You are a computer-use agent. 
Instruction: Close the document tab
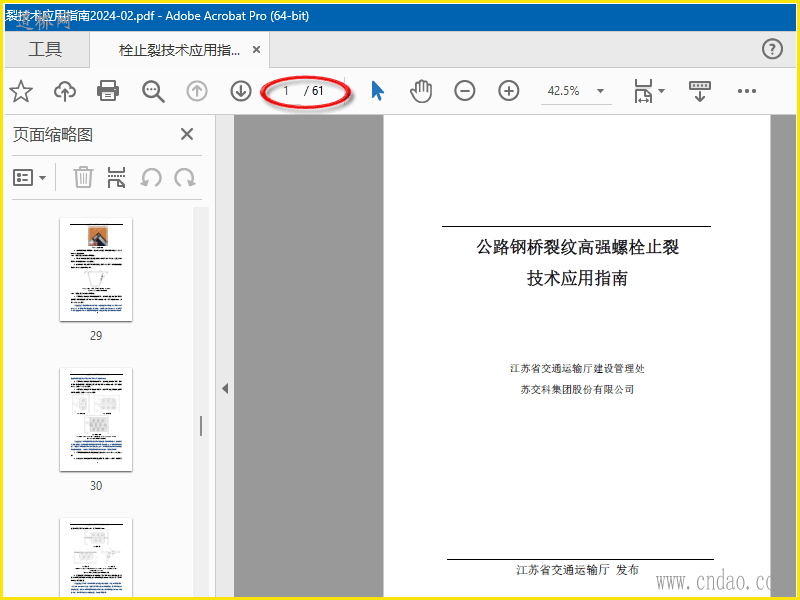tap(257, 49)
